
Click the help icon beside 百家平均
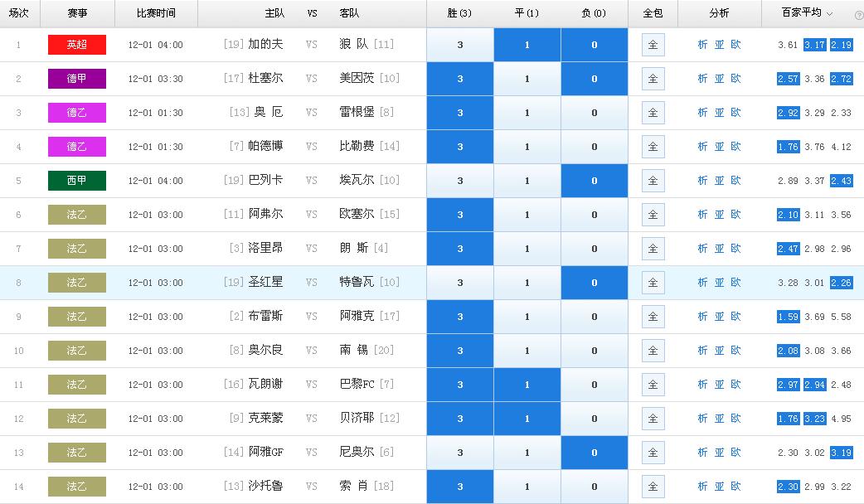tap(858, 16)
